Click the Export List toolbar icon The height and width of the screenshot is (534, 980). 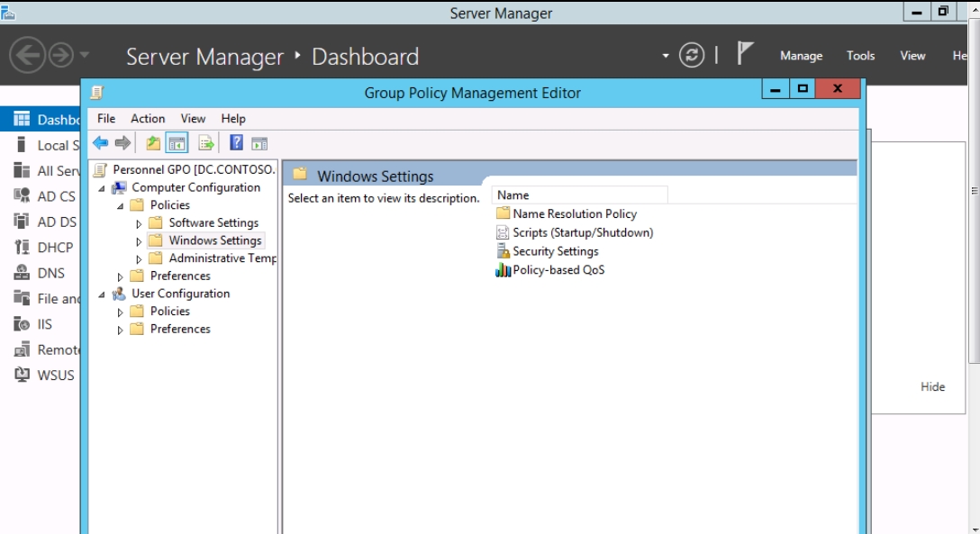pos(206,143)
